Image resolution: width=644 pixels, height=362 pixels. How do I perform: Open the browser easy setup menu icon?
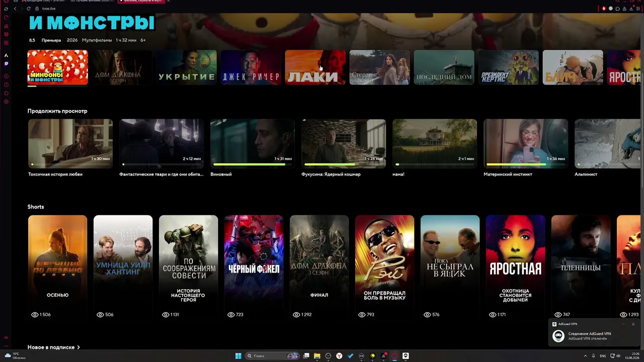[637, 9]
